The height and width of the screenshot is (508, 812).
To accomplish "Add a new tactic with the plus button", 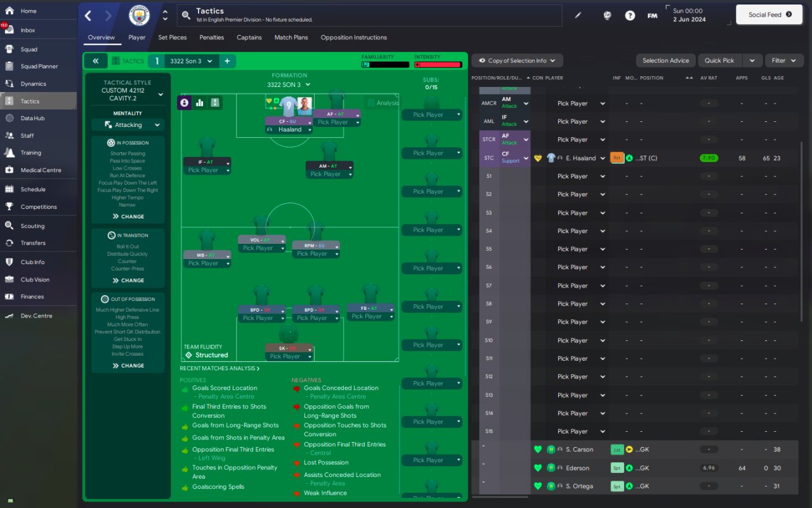I will coord(226,61).
